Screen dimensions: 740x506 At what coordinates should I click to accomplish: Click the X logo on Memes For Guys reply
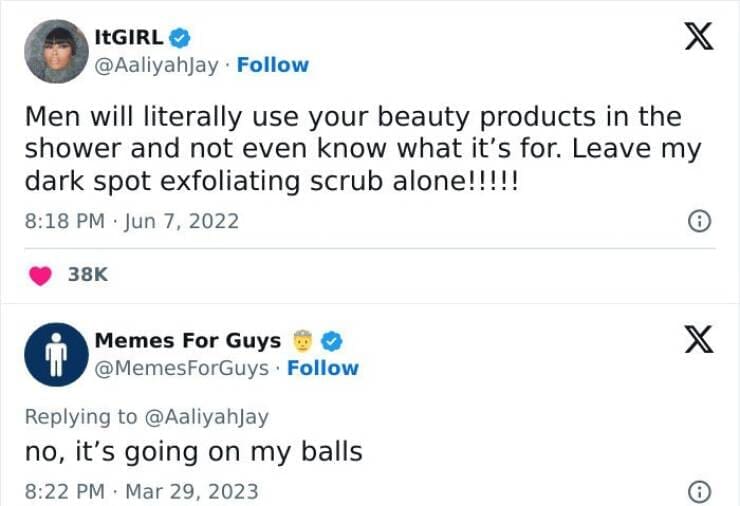(697, 339)
